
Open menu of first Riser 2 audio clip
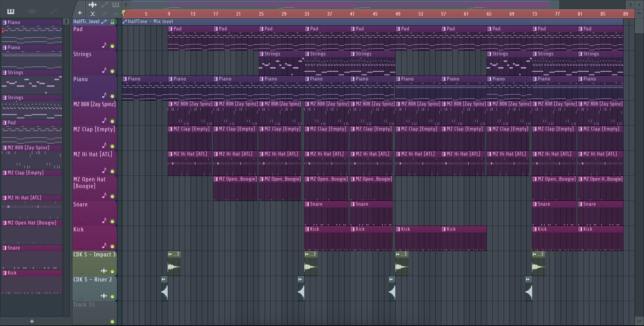[x=163, y=279]
